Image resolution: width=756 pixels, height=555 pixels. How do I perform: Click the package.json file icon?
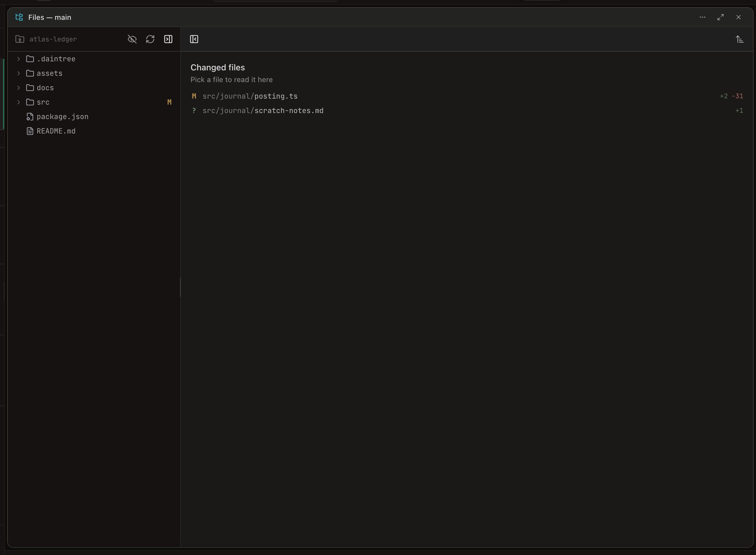click(30, 117)
